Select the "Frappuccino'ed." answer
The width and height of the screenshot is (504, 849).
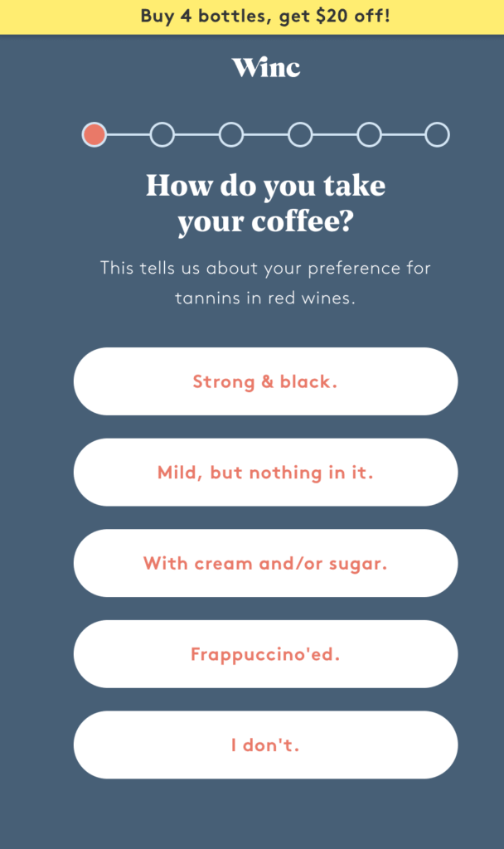coord(265,654)
